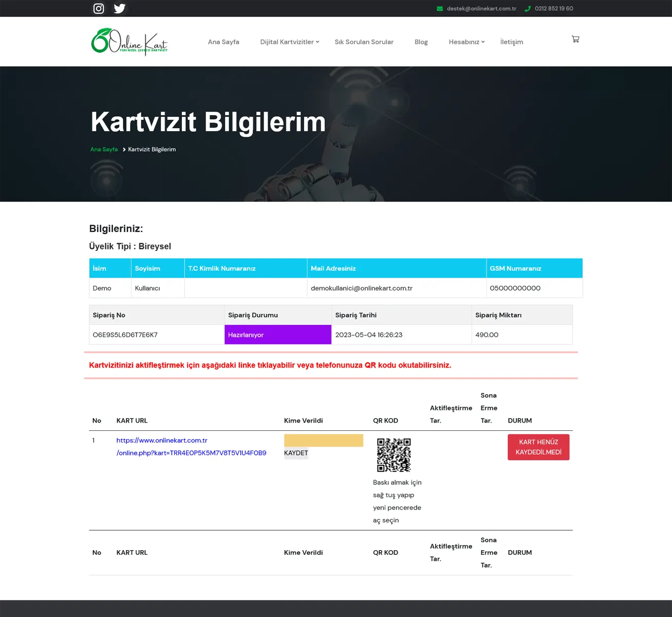
Task: Open the Instagram social link
Action: point(99,8)
